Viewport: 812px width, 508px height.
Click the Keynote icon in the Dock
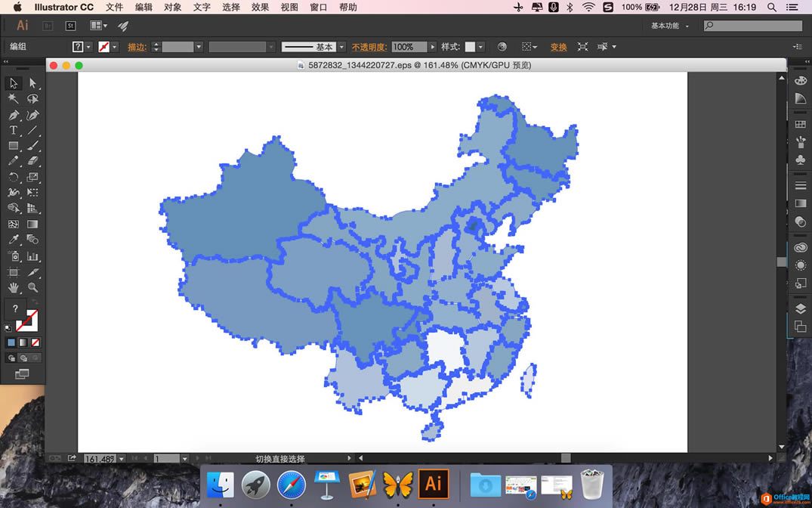pos(326,485)
